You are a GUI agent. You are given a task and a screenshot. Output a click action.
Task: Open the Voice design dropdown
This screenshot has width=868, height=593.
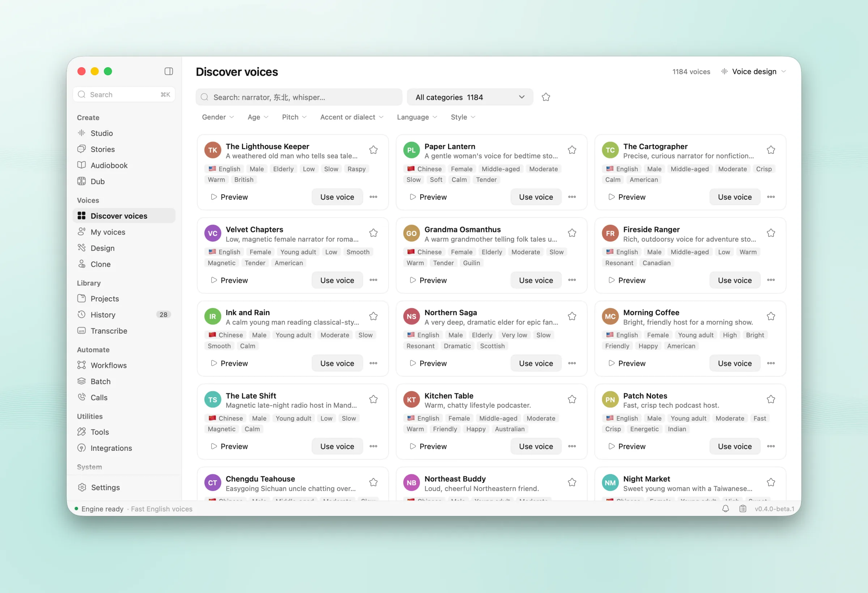tap(754, 71)
